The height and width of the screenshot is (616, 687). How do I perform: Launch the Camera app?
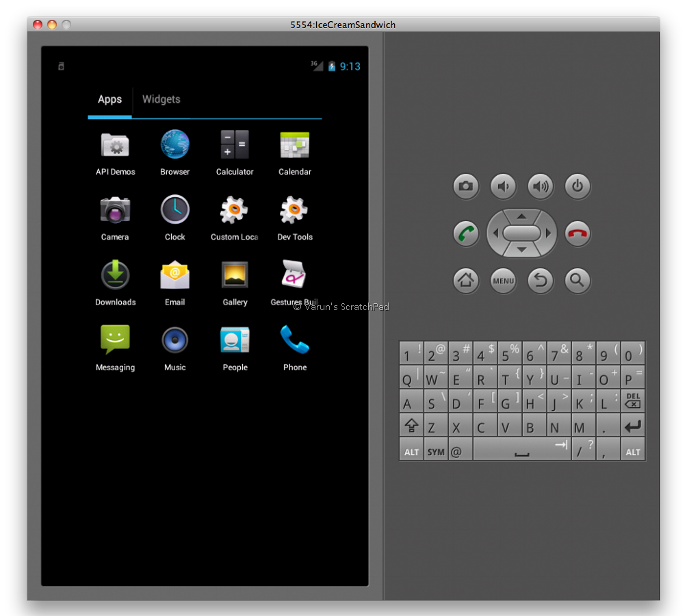115,218
